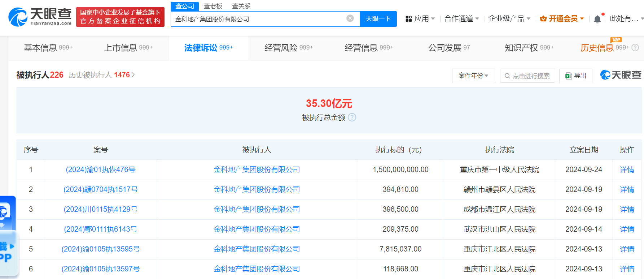This screenshot has width=644, height=279.
Task: Switch to the 查公司 search tab
Action: [185, 6]
